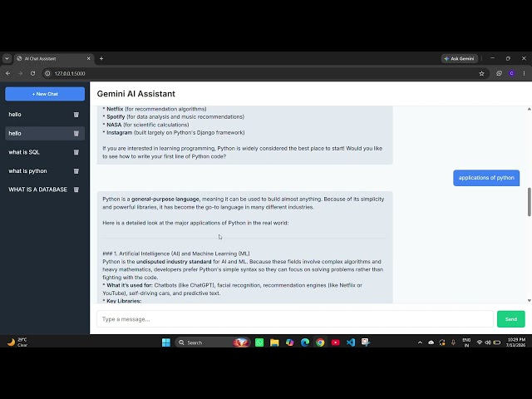Select the AI Chat Assistant tab

pyautogui.click(x=54, y=59)
